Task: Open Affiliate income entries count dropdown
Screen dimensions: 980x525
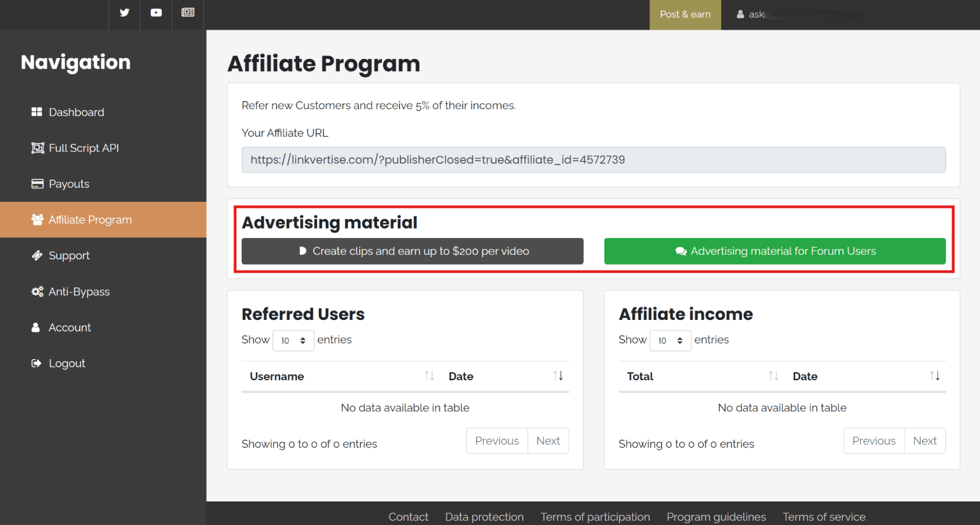Action: point(670,341)
